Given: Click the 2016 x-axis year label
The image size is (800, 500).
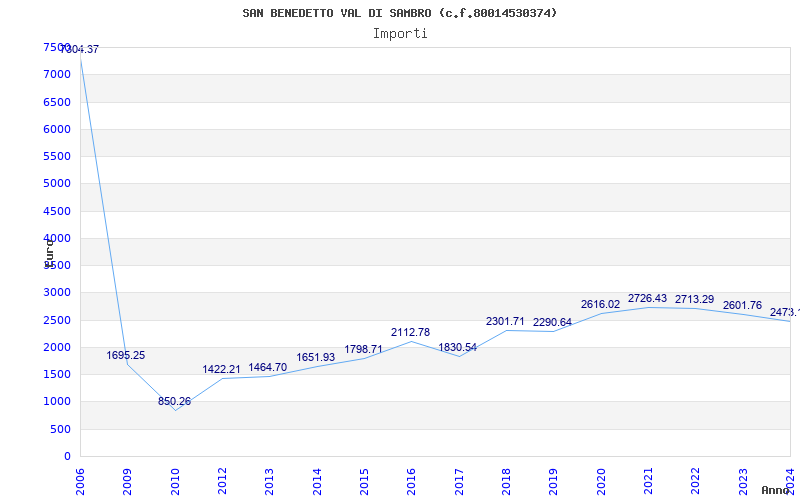Looking at the screenshot, I should [x=412, y=482].
